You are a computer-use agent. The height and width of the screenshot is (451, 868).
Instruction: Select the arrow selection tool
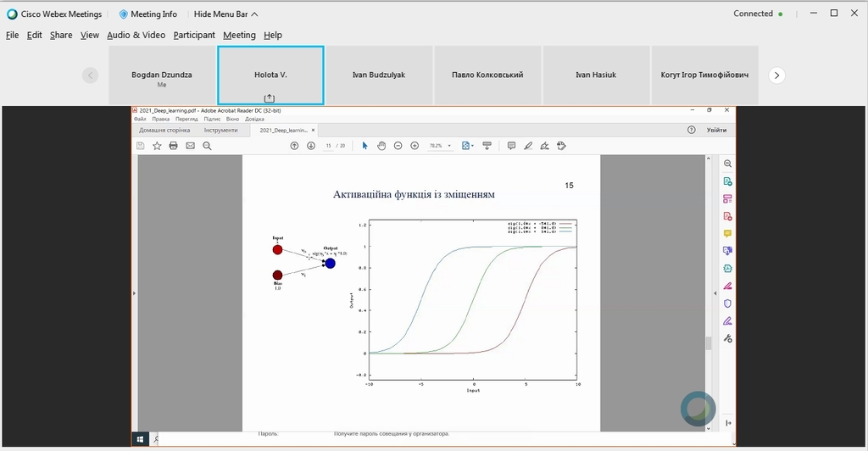click(364, 146)
